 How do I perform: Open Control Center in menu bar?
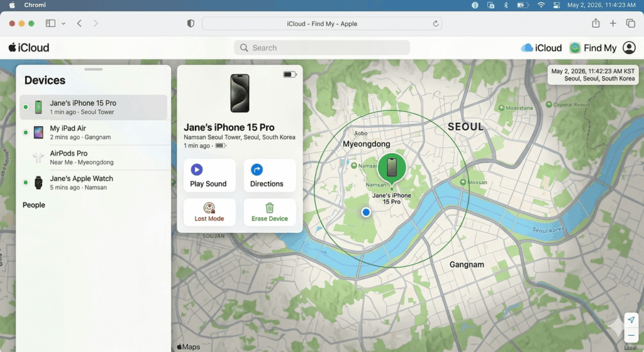pyautogui.click(x=557, y=5)
